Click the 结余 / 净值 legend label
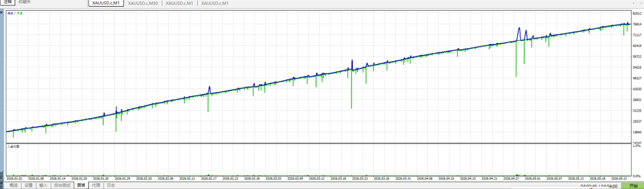Screen dimensions: 644x189 (15, 13)
